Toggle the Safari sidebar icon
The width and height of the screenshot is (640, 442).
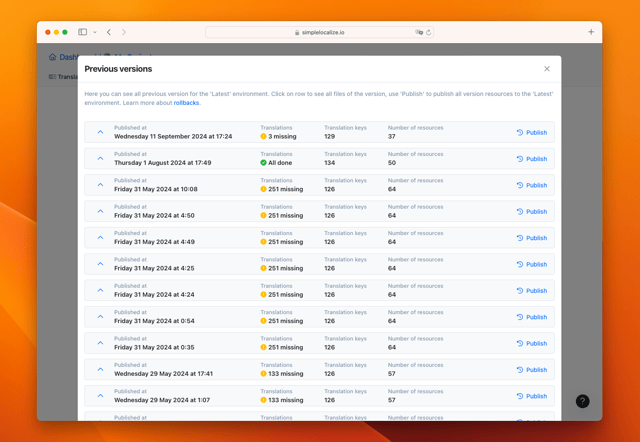coord(82,32)
